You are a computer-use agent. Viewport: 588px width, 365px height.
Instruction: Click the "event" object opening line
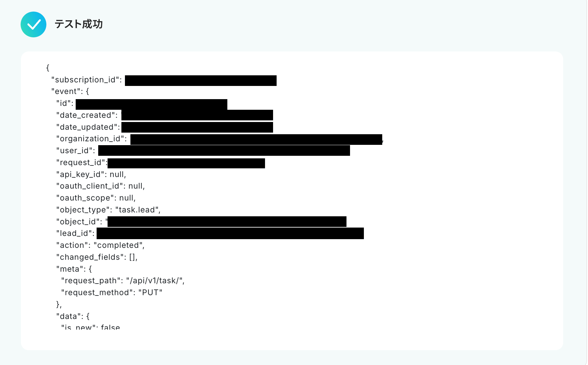tap(70, 91)
